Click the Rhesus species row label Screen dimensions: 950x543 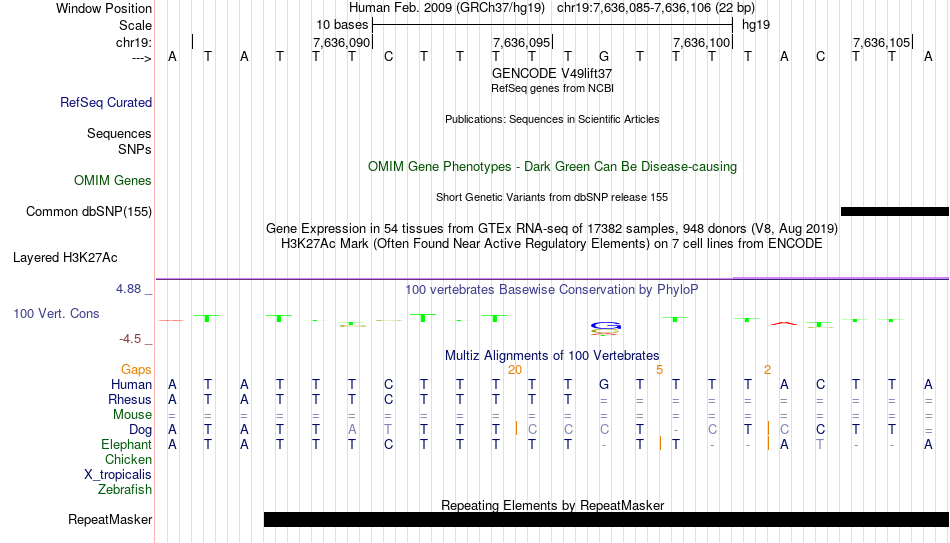[130, 400]
